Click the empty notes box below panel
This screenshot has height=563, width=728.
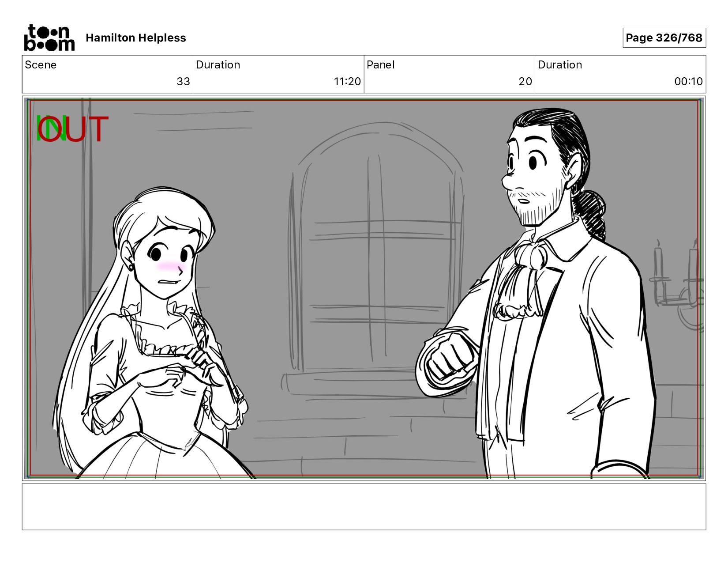(364, 506)
